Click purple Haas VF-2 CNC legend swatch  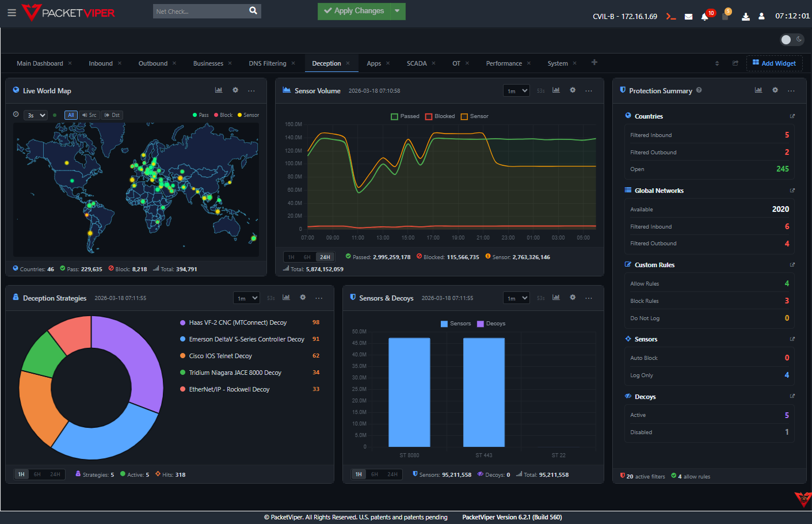pyautogui.click(x=183, y=323)
